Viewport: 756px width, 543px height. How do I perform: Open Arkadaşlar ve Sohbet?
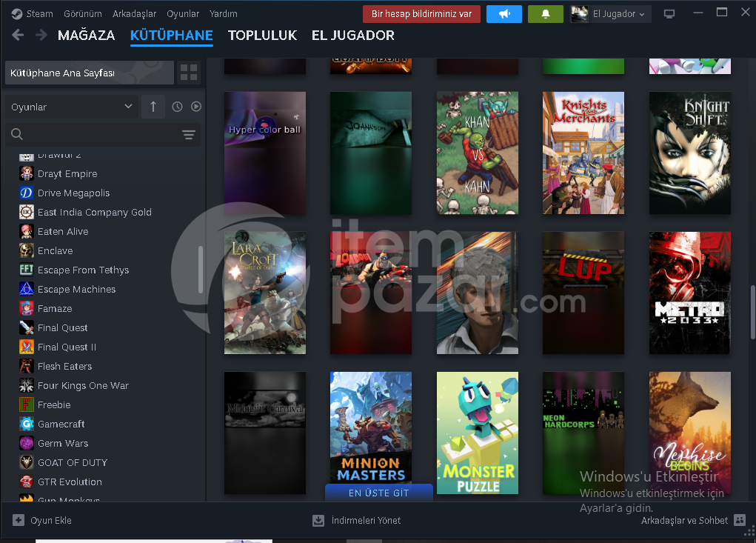(684, 520)
